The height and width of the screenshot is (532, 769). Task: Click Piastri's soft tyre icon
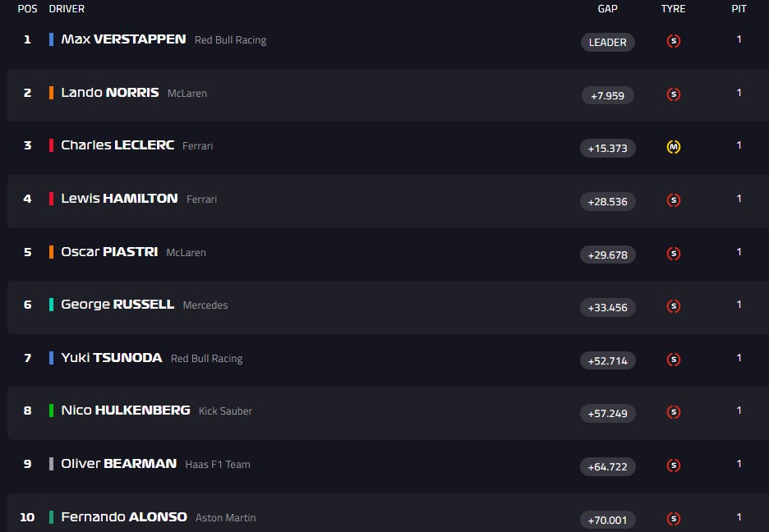(x=674, y=254)
